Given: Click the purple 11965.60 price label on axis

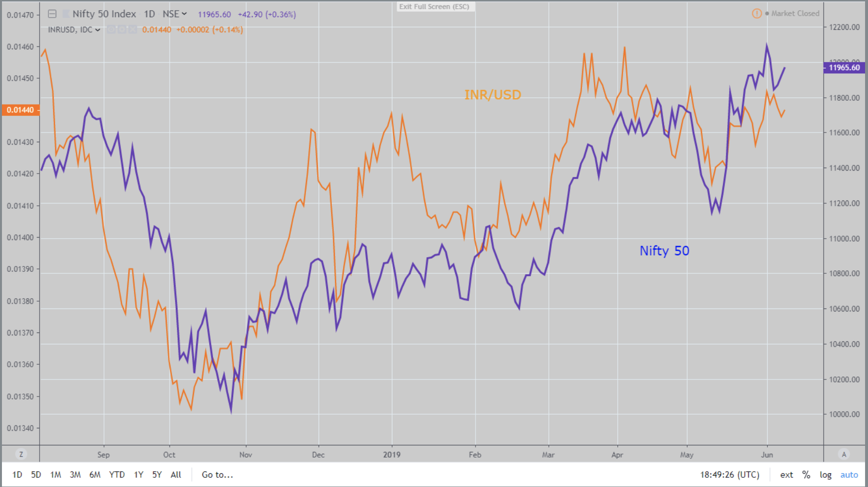Looking at the screenshot, I should click(x=844, y=67).
